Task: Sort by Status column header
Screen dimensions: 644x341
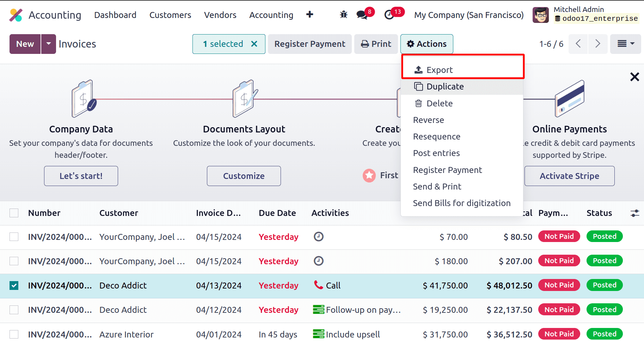Action: [x=599, y=213]
